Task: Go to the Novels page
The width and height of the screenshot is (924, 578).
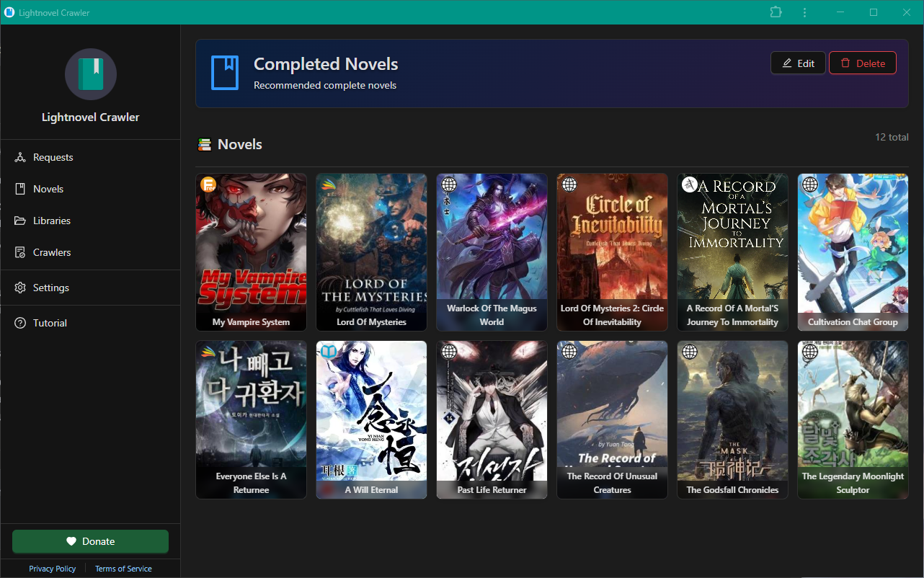Action: [x=91, y=189]
